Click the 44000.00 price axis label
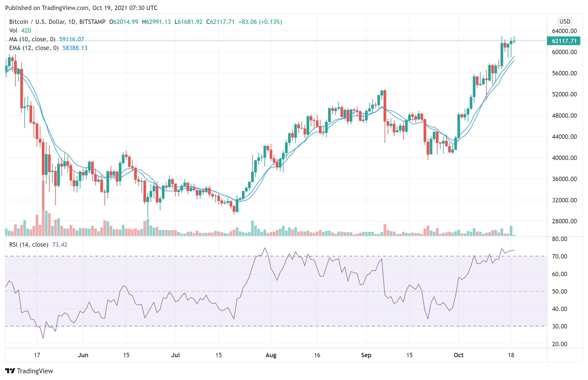Image resolution: width=588 pixels, height=380 pixels. pyautogui.click(x=564, y=137)
